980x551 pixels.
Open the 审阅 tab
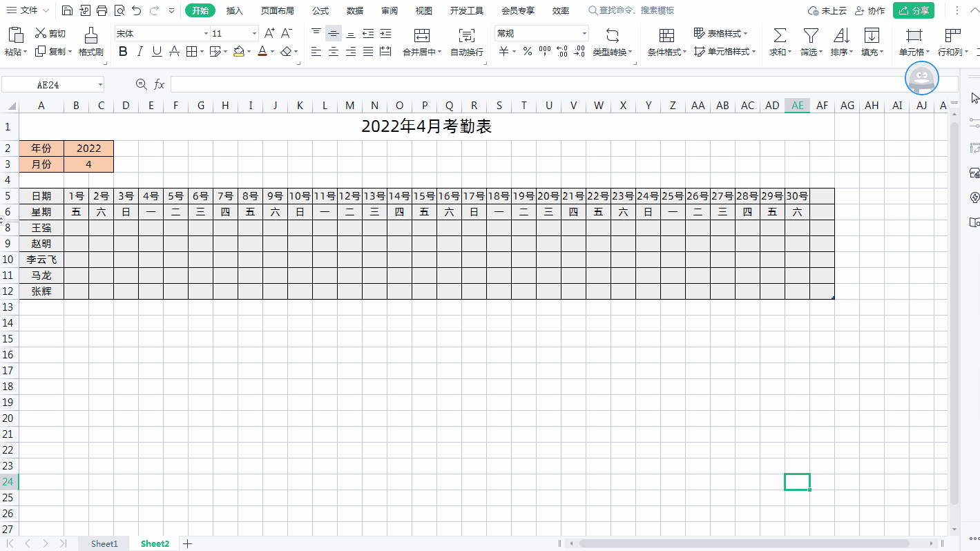point(390,10)
